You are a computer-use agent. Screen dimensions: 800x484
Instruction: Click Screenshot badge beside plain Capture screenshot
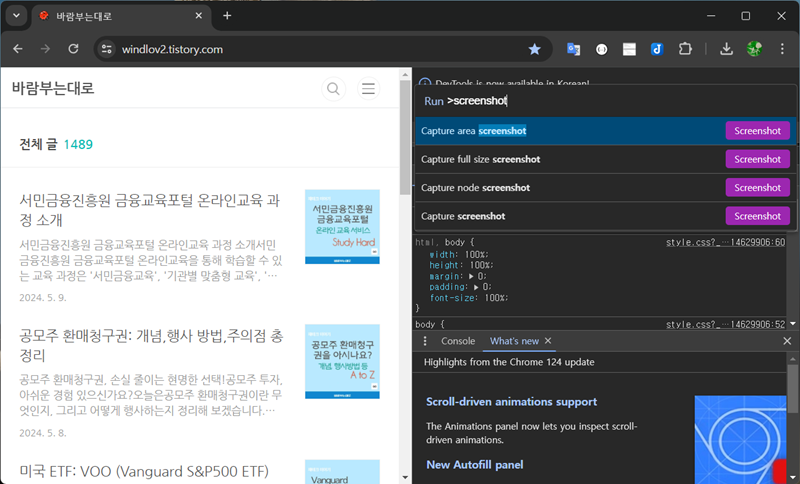click(x=758, y=216)
